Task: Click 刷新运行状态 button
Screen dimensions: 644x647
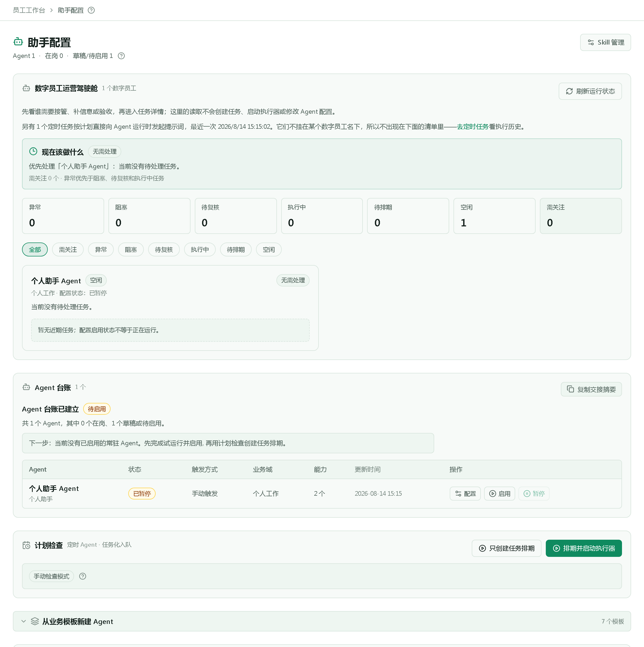Action: point(590,91)
